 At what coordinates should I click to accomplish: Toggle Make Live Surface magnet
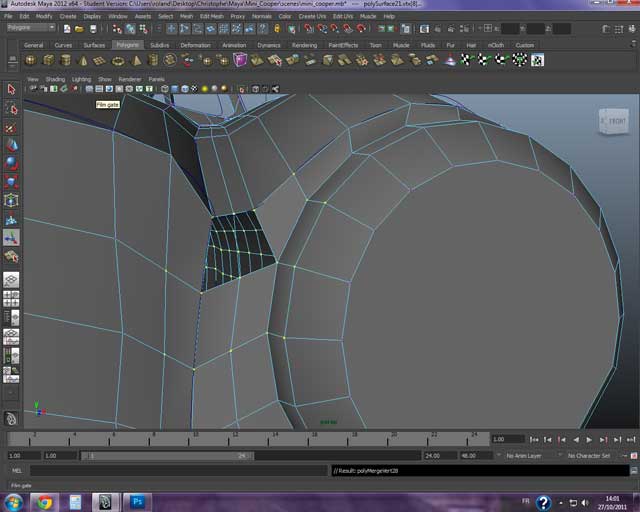click(x=361, y=29)
